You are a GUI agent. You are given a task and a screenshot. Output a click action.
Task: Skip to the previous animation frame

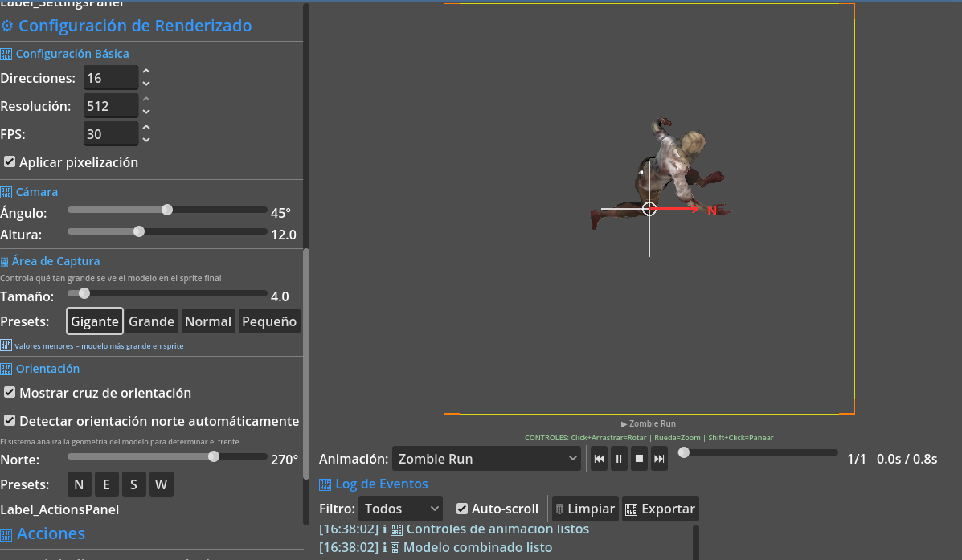(599, 459)
